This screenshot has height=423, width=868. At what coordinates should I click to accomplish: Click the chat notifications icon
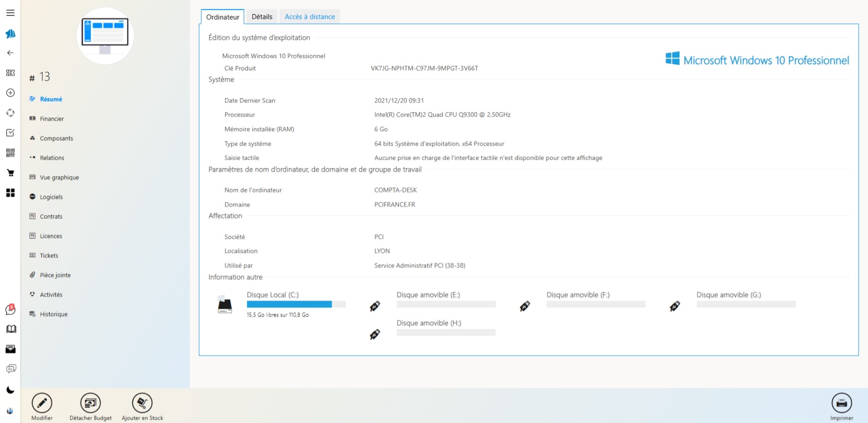pos(10,309)
